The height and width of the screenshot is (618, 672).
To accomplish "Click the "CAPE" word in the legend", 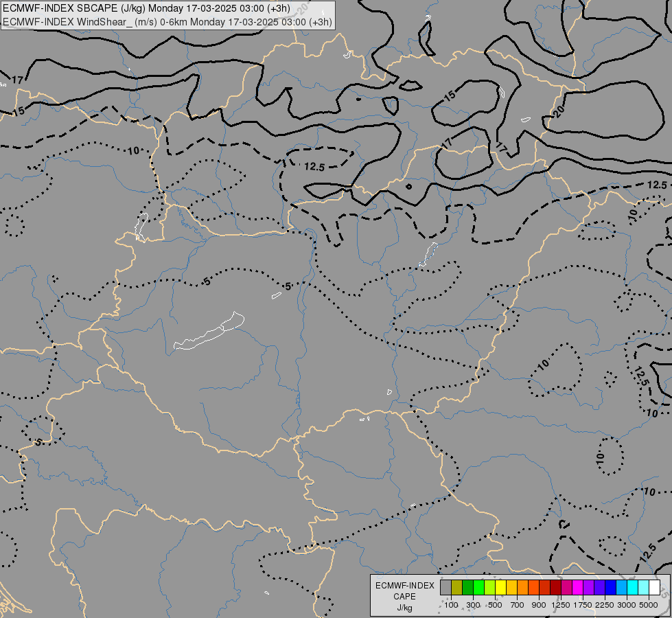I will coord(404,597).
